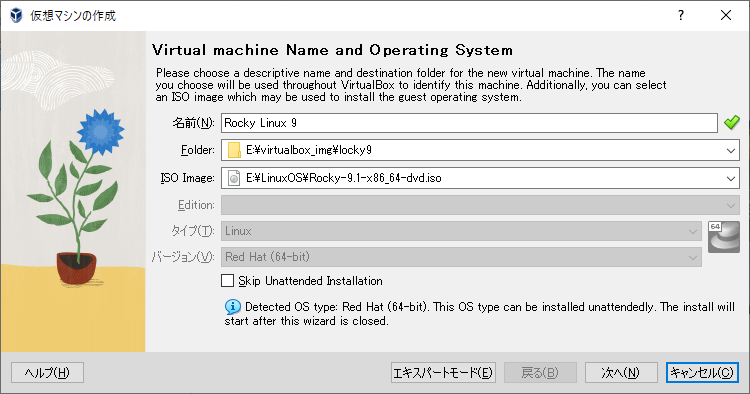Click the yellow folder icon in Folder field
This screenshot has height=394, width=750.
(x=234, y=150)
